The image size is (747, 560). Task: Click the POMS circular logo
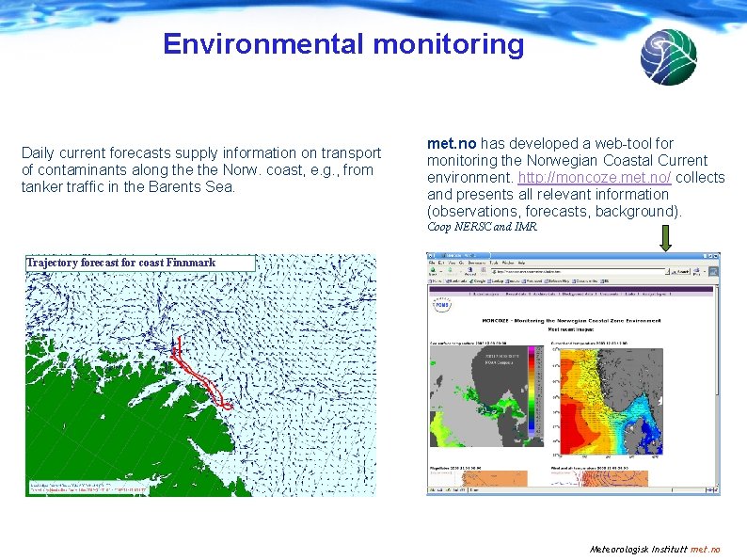tap(441, 305)
